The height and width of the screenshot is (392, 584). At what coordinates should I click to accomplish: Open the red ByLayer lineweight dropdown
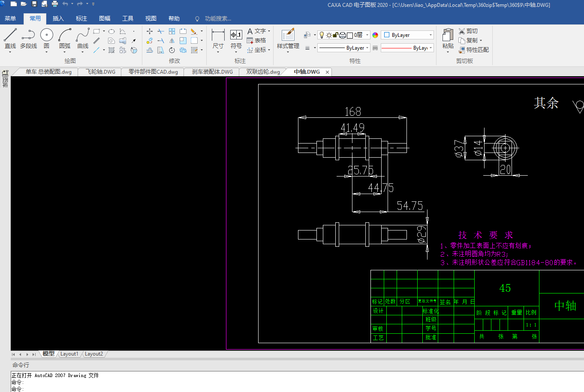(407, 48)
